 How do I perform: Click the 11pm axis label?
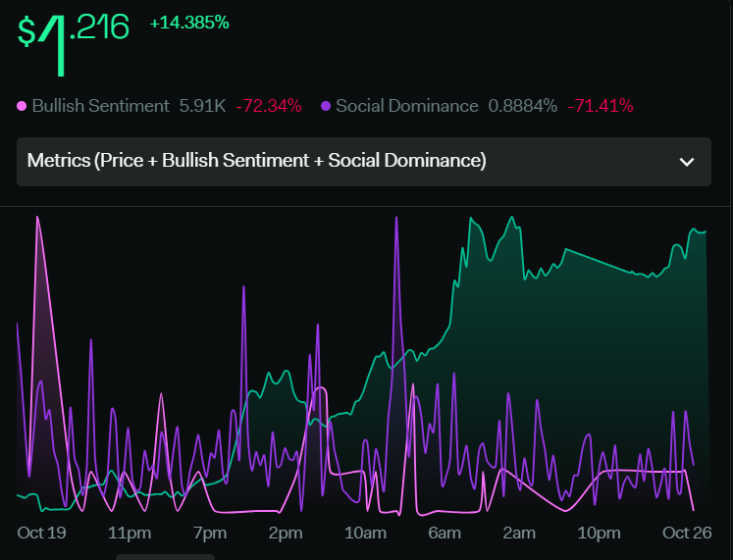point(130,533)
